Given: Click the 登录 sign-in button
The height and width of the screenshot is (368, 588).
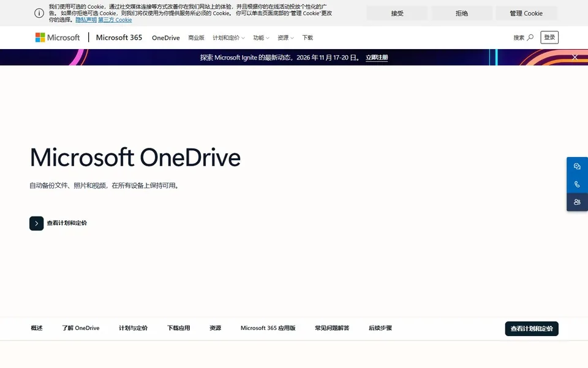Looking at the screenshot, I should (549, 37).
